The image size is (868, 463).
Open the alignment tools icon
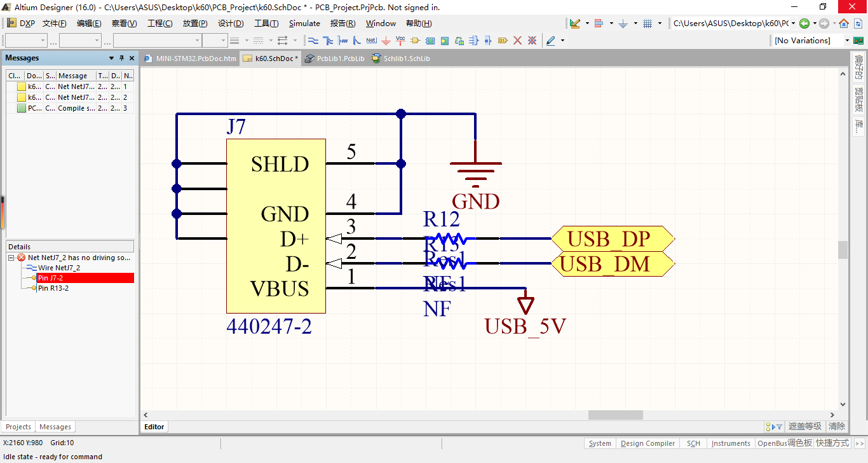[599, 24]
